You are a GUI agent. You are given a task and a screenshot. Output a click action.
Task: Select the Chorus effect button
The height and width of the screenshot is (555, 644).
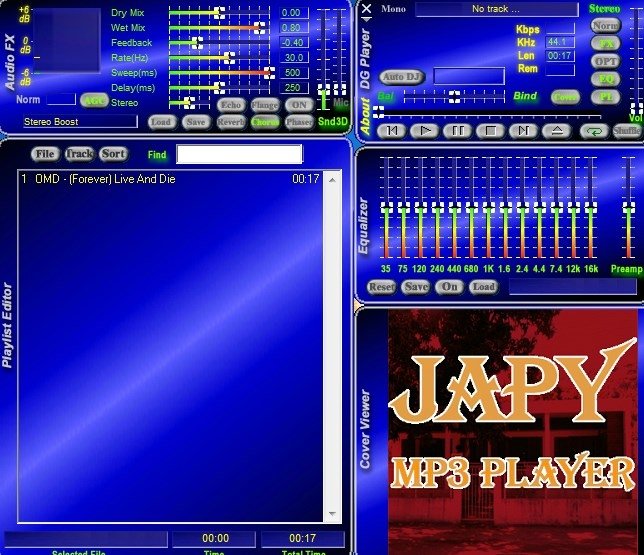click(x=265, y=122)
